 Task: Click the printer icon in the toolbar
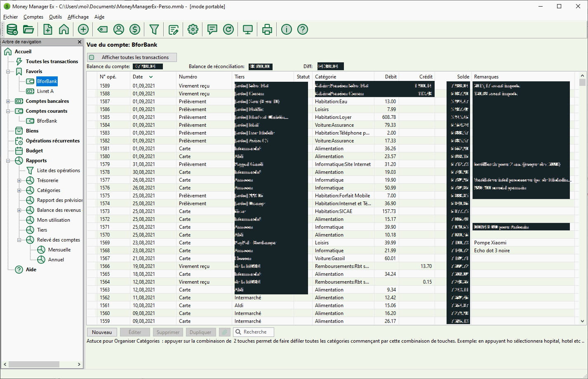pyautogui.click(x=267, y=29)
